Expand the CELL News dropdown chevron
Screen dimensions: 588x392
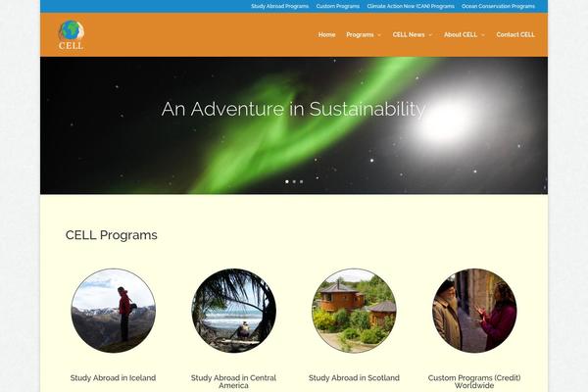tap(430, 35)
